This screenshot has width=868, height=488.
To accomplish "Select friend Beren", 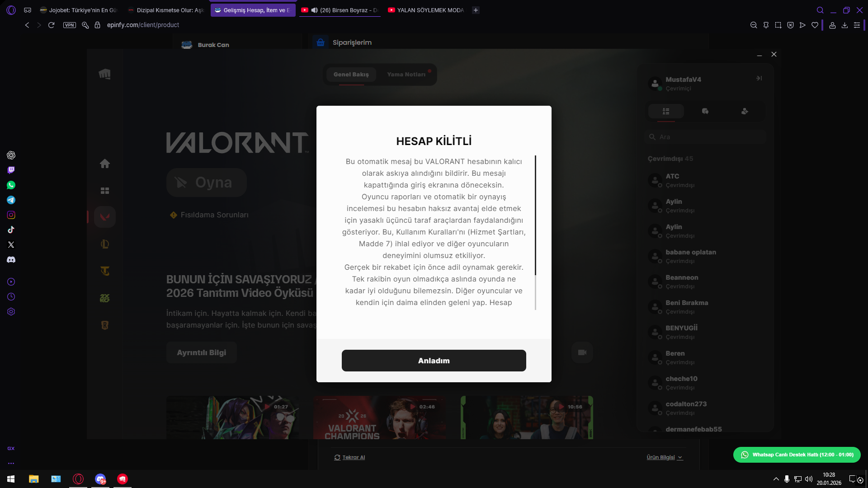I will [705, 357].
